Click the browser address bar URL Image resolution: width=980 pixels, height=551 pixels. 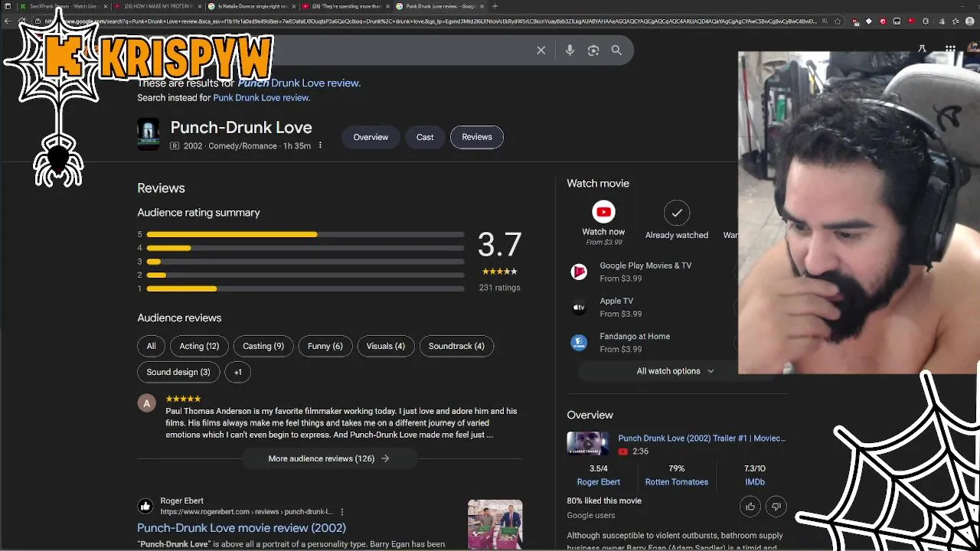(429, 21)
